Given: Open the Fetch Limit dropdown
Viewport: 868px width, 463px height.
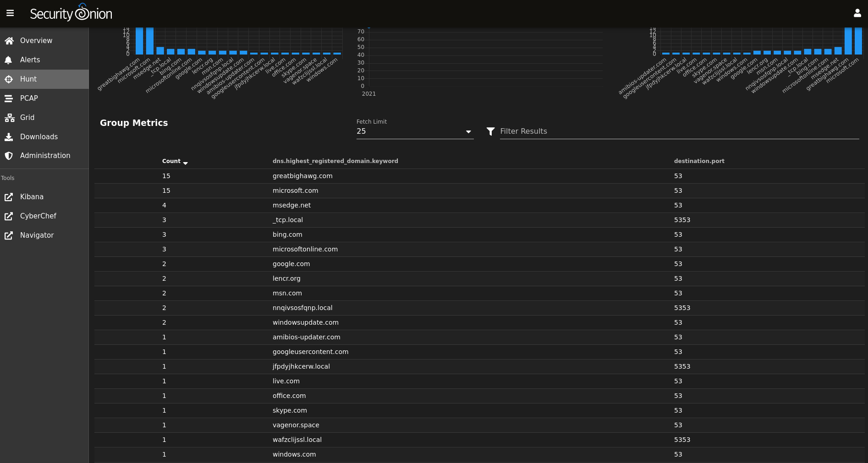Looking at the screenshot, I should [415, 131].
